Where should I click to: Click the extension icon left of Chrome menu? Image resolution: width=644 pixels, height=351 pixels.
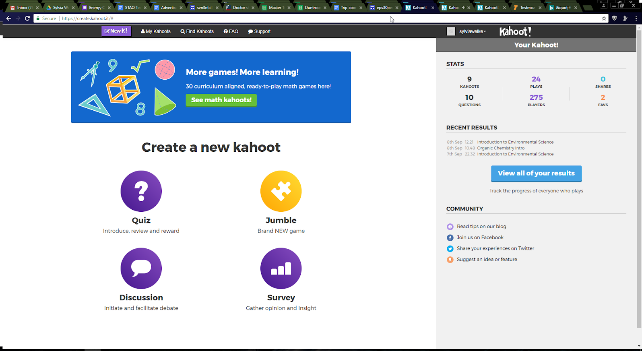pyautogui.click(x=625, y=19)
